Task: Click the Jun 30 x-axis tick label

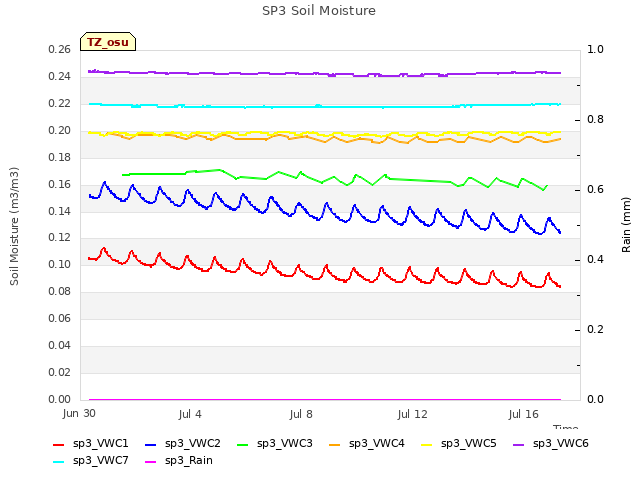Action: (79, 413)
